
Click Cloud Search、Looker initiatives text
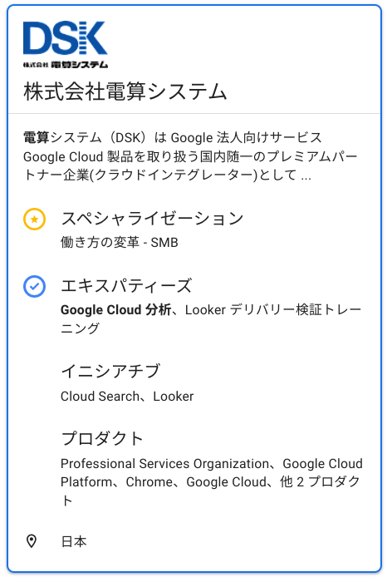[127, 397]
